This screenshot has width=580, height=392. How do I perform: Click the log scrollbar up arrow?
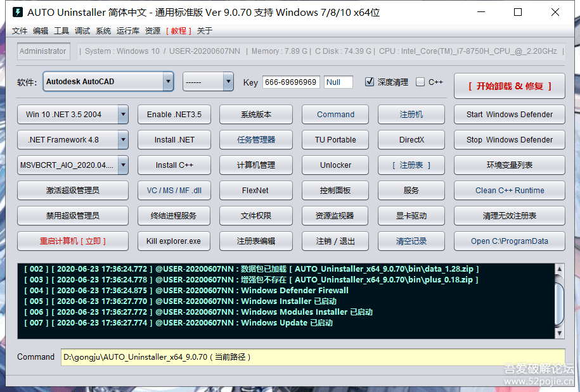559,269
